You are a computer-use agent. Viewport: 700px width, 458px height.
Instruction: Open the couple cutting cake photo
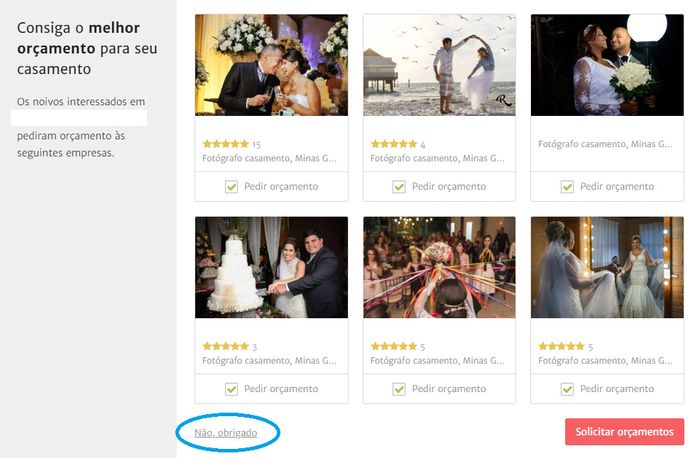point(271,267)
